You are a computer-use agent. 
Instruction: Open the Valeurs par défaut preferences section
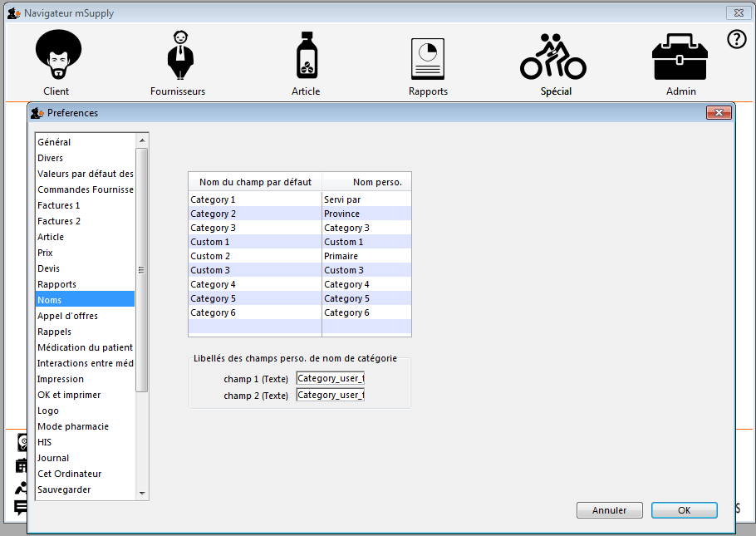point(85,174)
